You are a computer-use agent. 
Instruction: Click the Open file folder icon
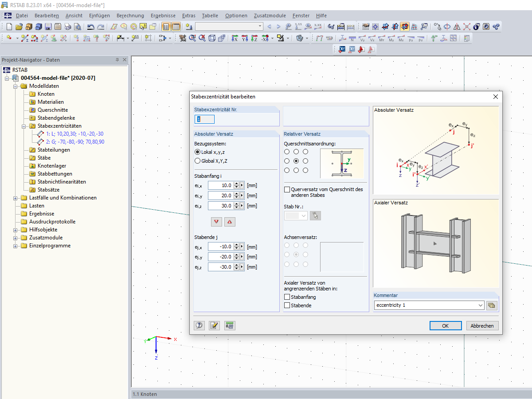19,27
